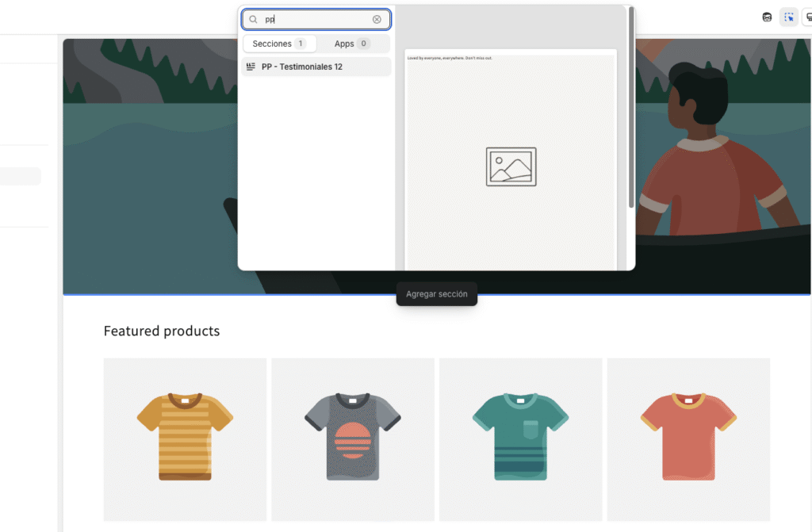Open the teal pocket t-shirt product
The image size is (812, 532).
pyautogui.click(x=520, y=436)
